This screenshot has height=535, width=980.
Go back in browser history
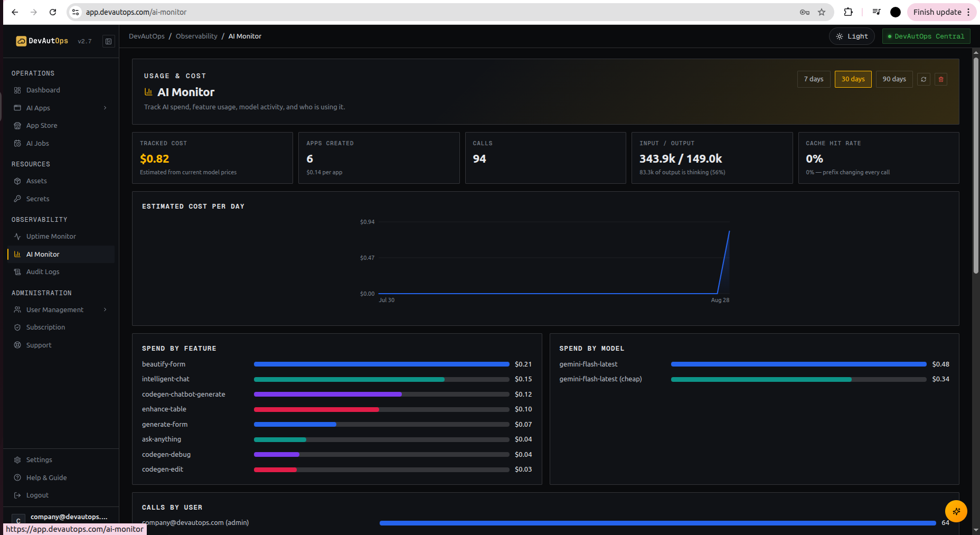[x=15, y=12]
